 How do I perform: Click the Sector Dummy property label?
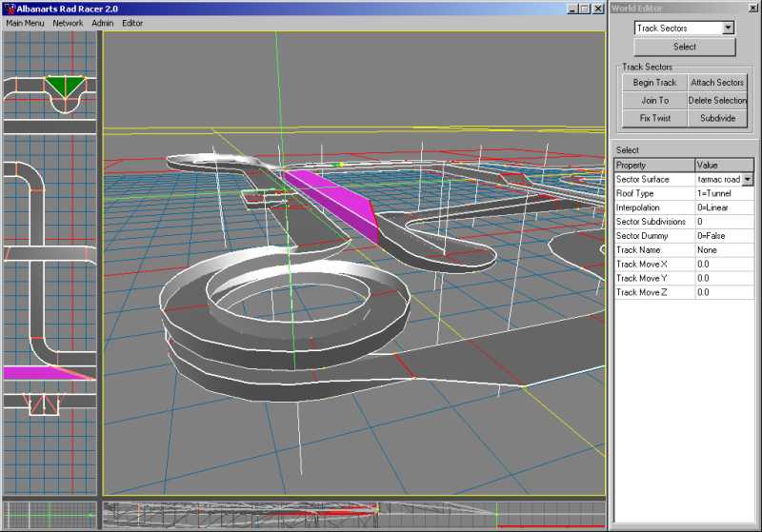point(642,236)
